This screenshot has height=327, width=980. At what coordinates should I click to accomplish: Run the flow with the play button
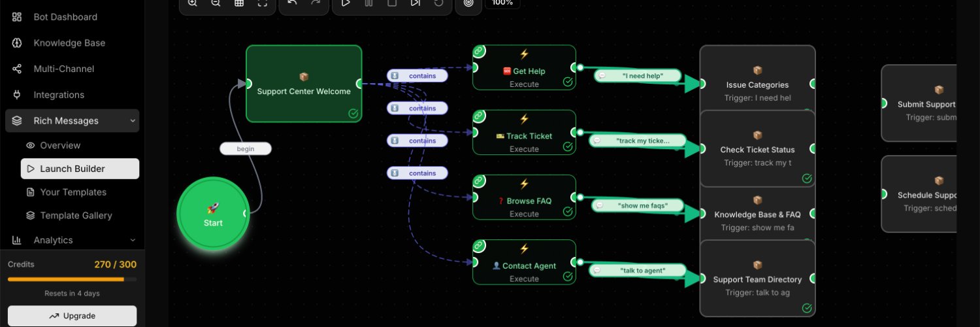tap(346, 3)
